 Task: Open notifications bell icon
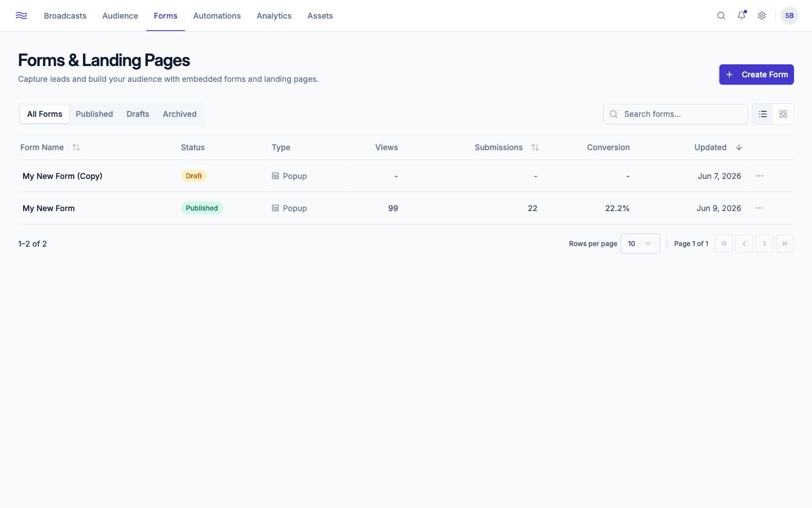[742, 16]
